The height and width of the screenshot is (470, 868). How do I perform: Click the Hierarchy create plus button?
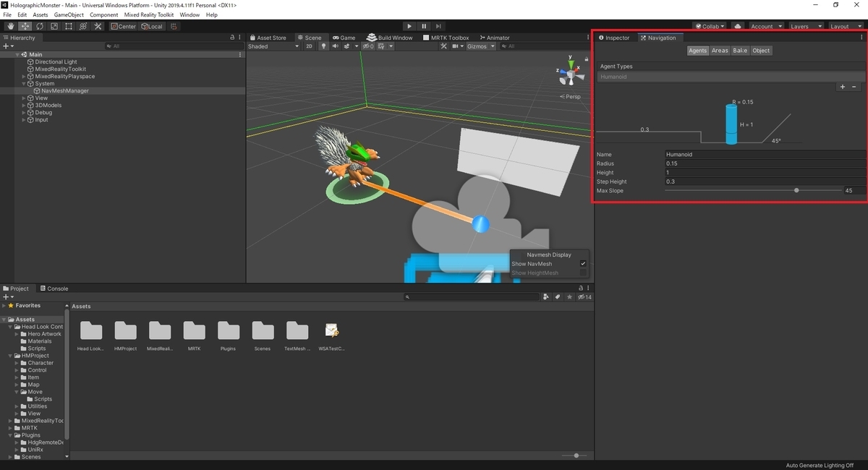click(x=7, y=46)
